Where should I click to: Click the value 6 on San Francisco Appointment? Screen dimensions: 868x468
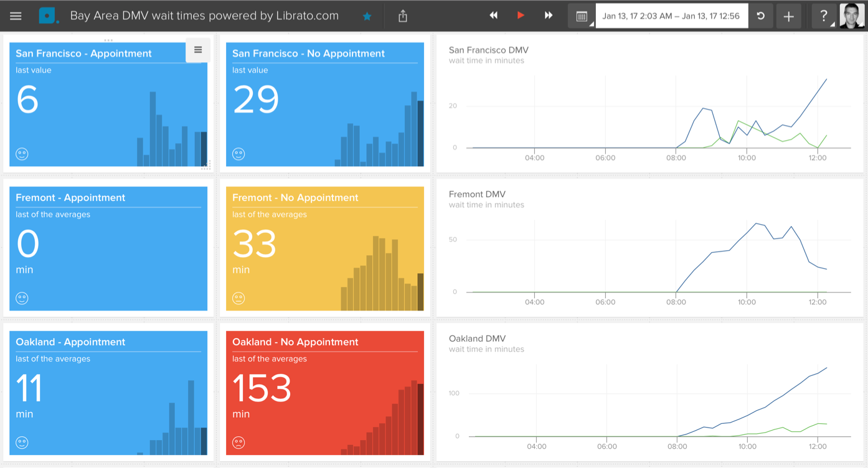click(27, 100)
